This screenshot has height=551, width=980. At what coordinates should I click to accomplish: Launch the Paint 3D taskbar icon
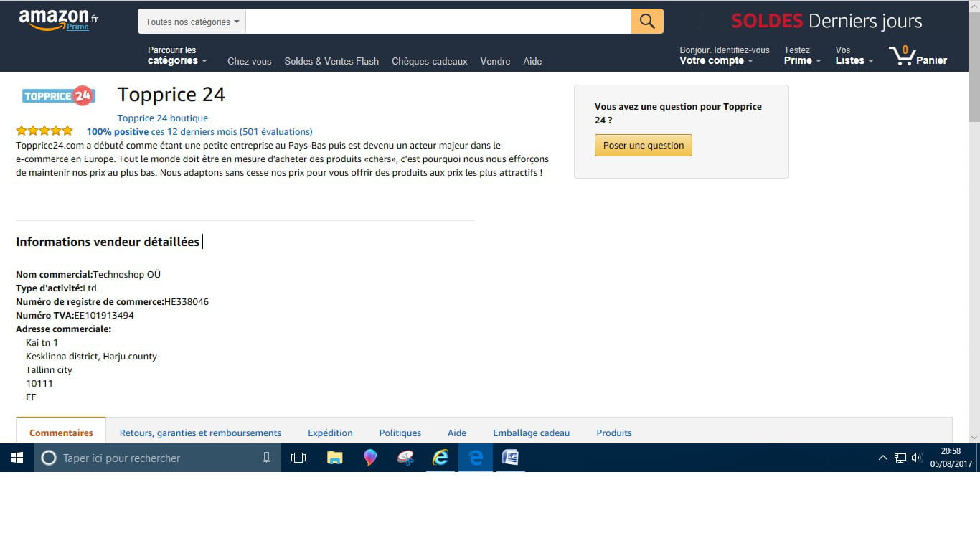[x=369, y=458]
